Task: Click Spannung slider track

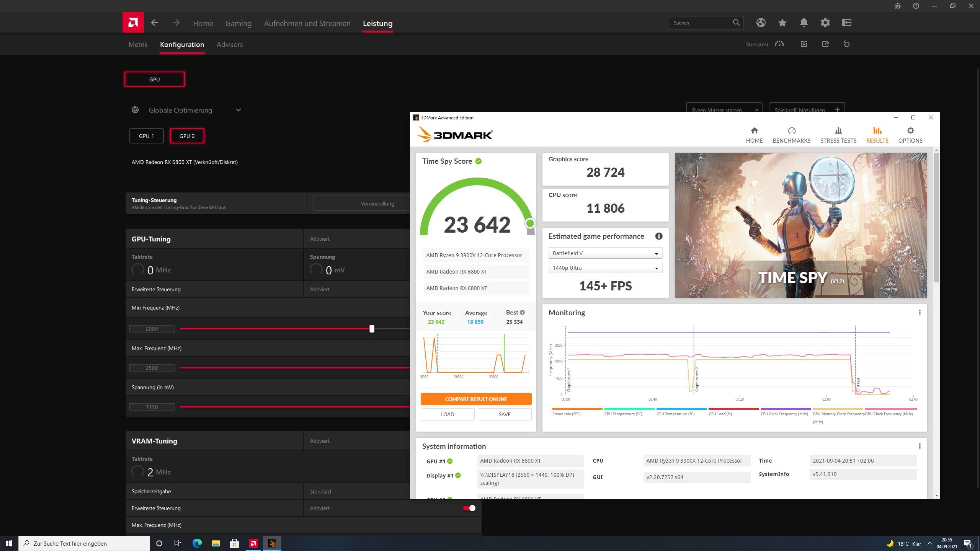Action: (295, 407)
